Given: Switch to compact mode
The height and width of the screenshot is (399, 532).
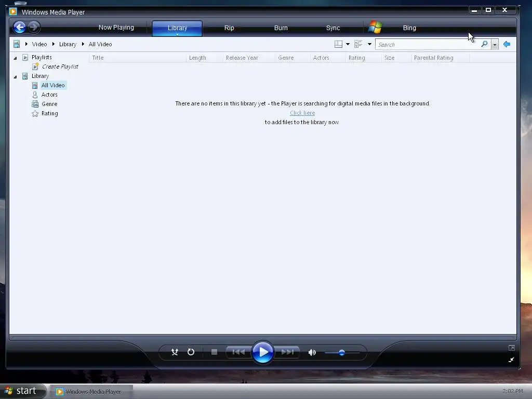Looking at the screenshot, I should click(511, 360).
